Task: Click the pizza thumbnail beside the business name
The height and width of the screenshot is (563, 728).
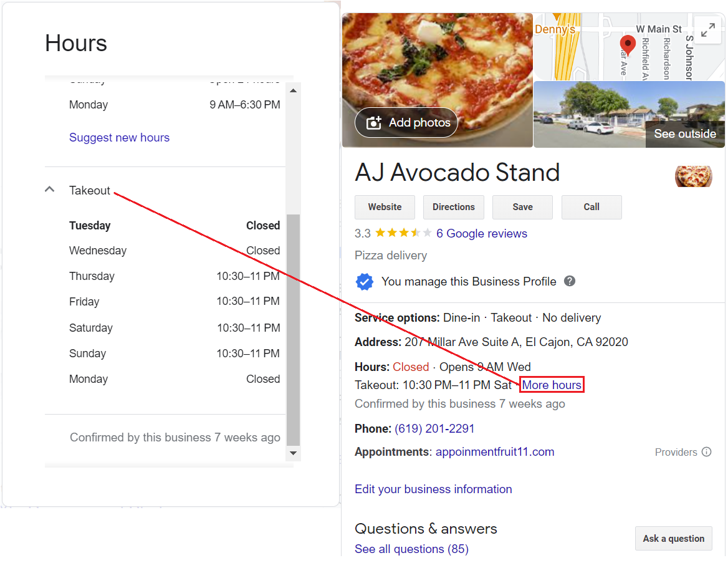Action: point(693,176)
